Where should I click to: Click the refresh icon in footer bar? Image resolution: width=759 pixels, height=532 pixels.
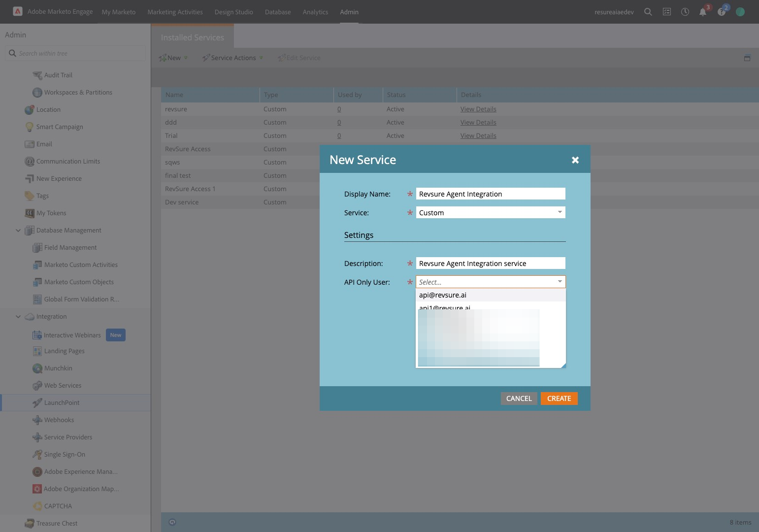point(172,522)
